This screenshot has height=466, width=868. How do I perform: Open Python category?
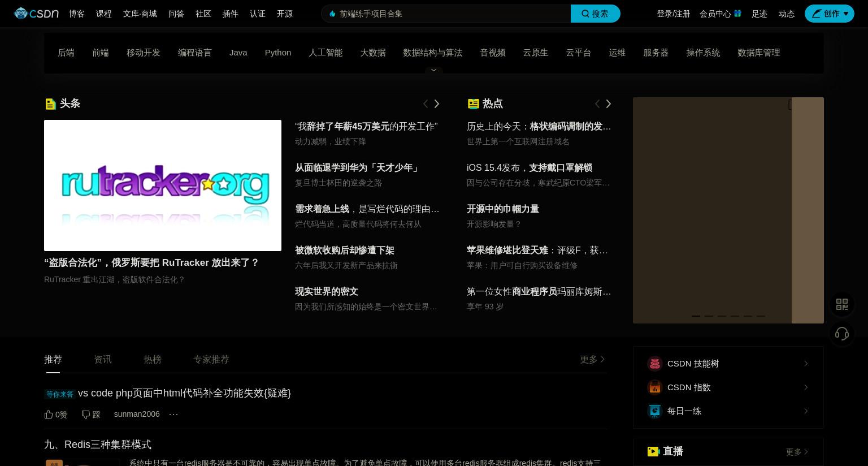point(278,53)
